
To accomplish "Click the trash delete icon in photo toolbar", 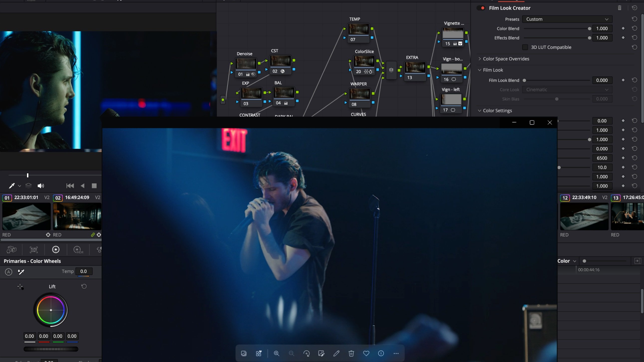I will (x=351, y=353).
